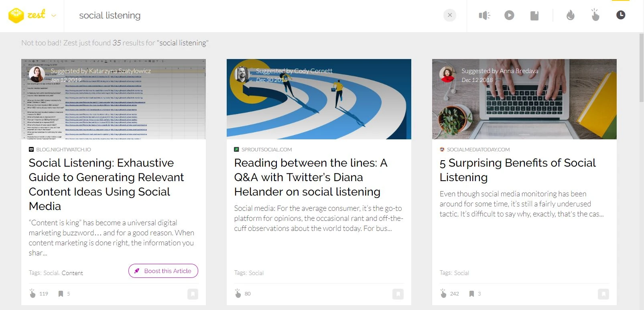Click Katarzyna Szatylowicz's avatar on first card
Image resolution: width=644 pixels, height=310 pixels.
coord(37,74)
